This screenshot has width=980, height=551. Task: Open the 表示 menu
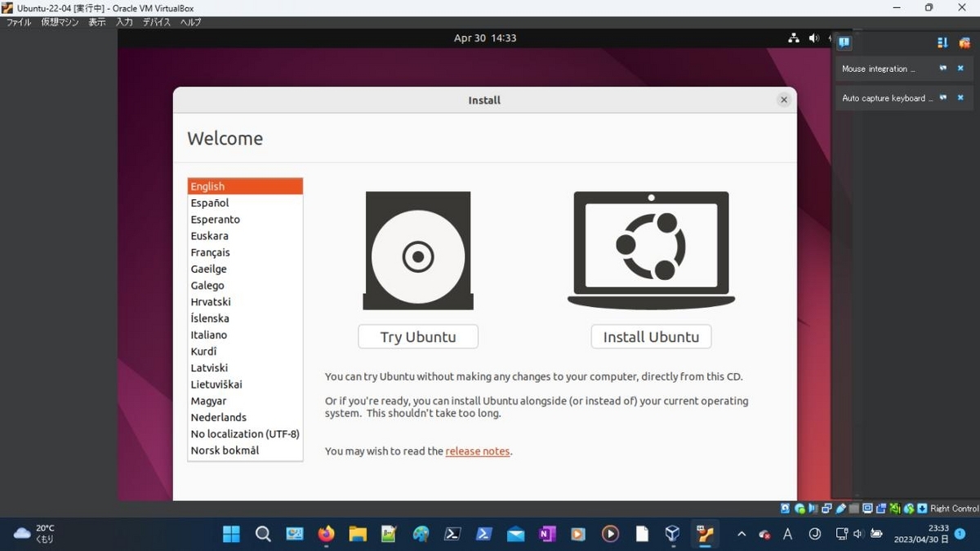(97, 22)
